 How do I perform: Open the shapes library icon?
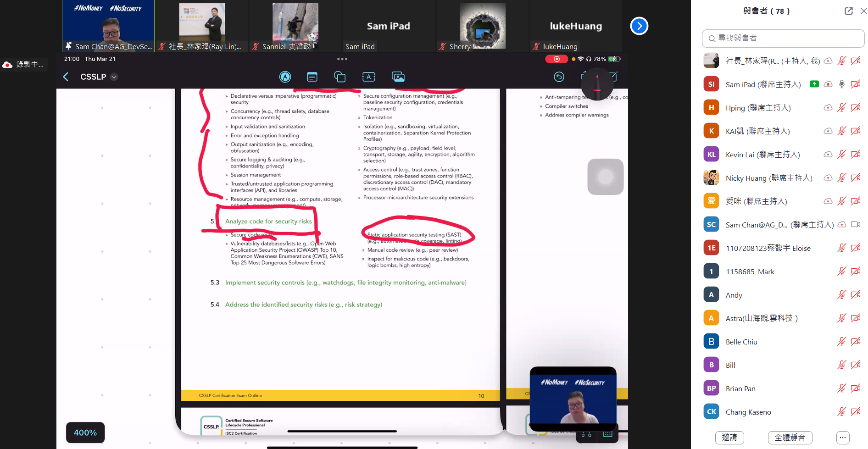click(x=339, y=77)
